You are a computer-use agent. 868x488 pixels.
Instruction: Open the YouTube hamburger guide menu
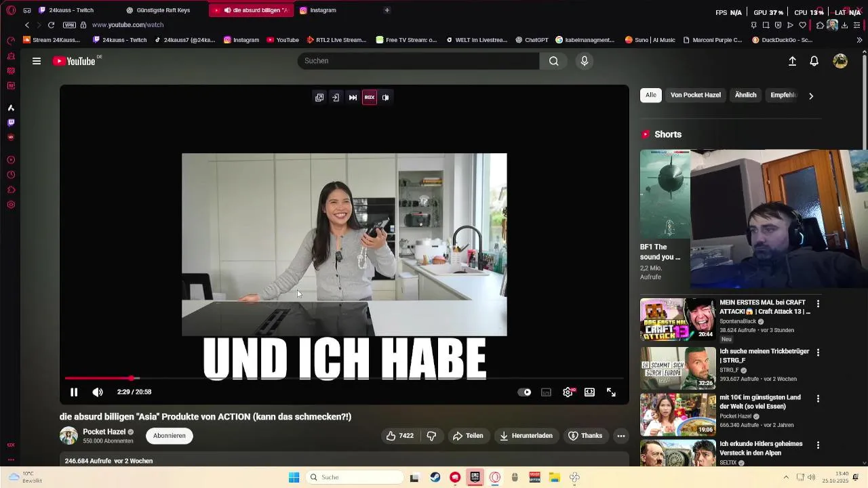37,61
